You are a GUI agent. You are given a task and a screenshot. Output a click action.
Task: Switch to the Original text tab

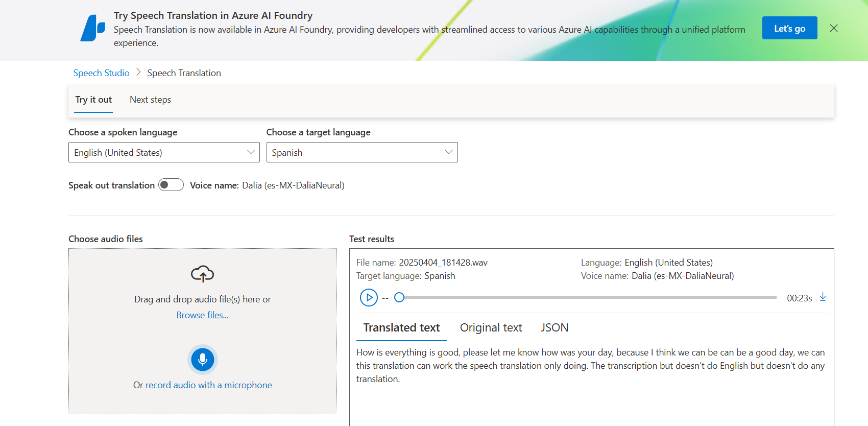click(x=491, y=327)
